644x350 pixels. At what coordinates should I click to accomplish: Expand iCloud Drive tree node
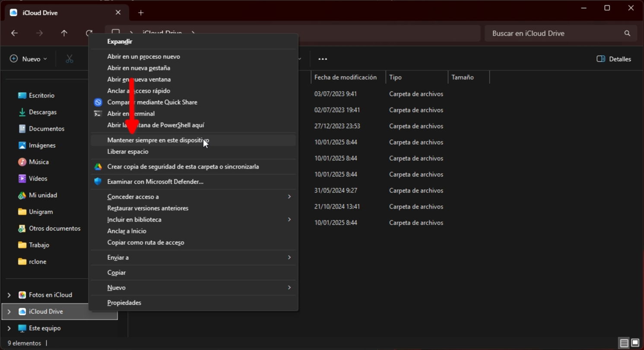coord(9,312)
